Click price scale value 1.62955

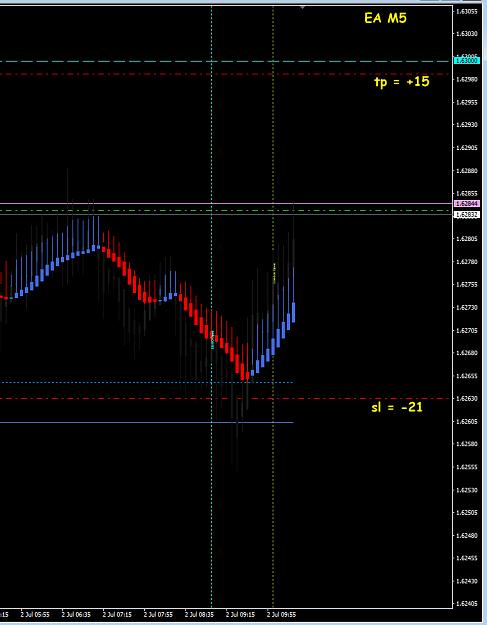pyautogui.click(x=467, y=102)
